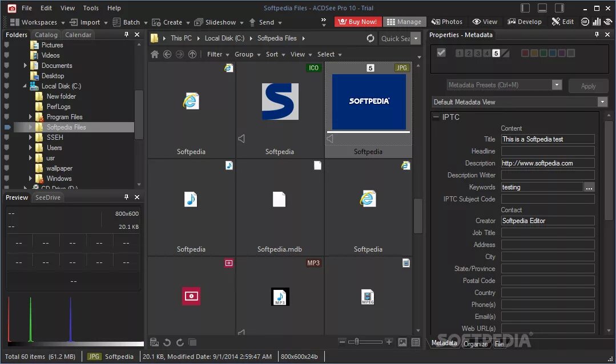Toggle the bottom panel layout icon
Screen dimensions: 616x364
click(542, 8)
